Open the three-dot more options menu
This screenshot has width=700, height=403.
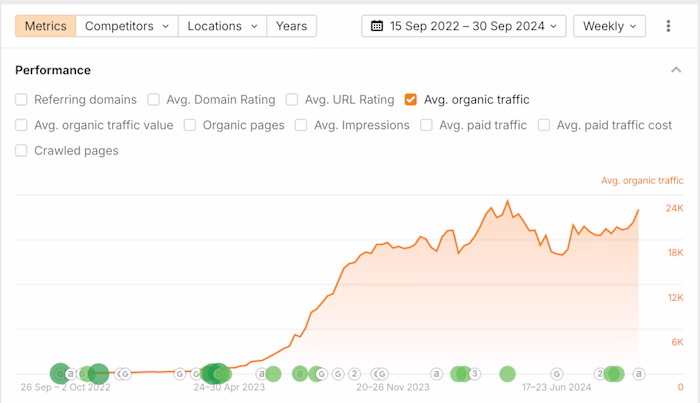[x=668, y=26]
